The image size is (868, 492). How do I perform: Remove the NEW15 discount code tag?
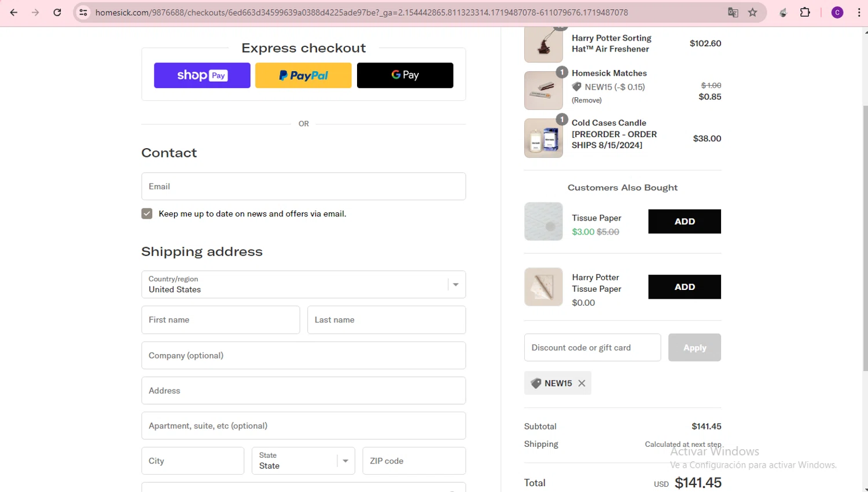[582, 383]
